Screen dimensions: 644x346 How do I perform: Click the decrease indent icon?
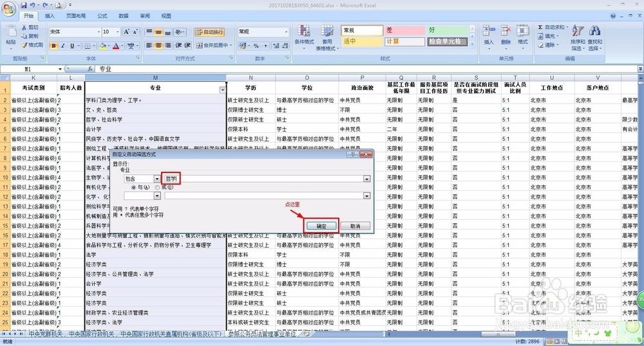[178, 45]
